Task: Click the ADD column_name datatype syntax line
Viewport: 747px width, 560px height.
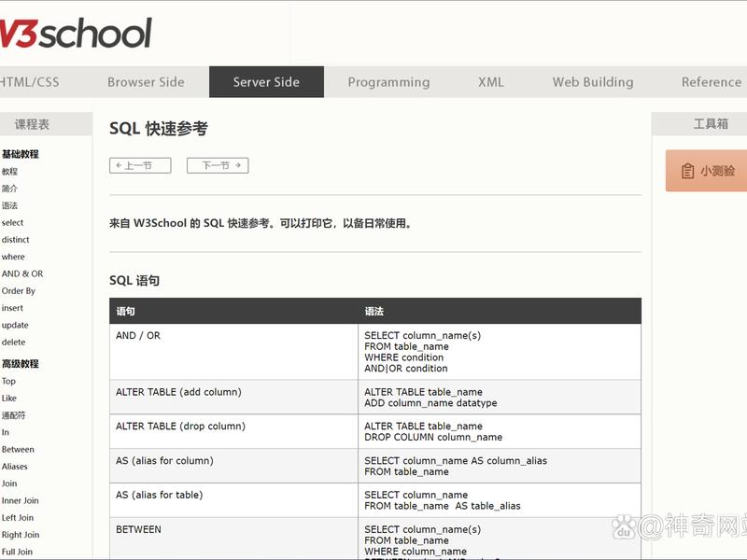Action: point(430,403)
